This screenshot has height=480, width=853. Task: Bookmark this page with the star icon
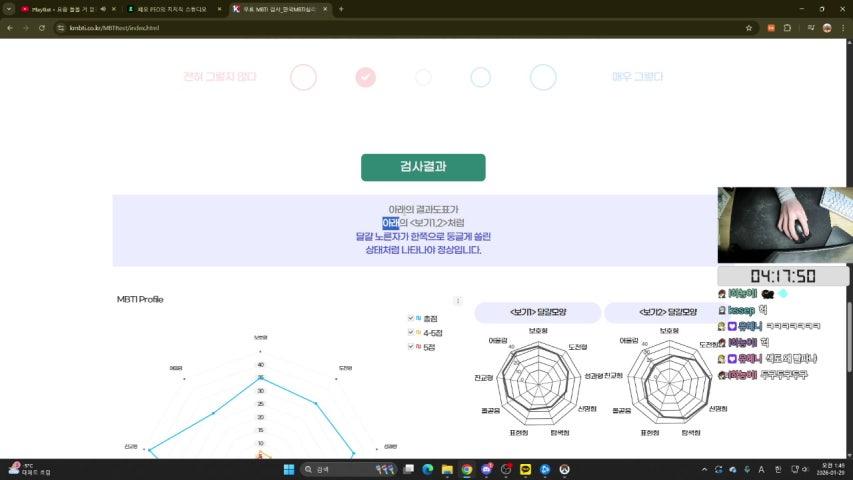[749, 28]
